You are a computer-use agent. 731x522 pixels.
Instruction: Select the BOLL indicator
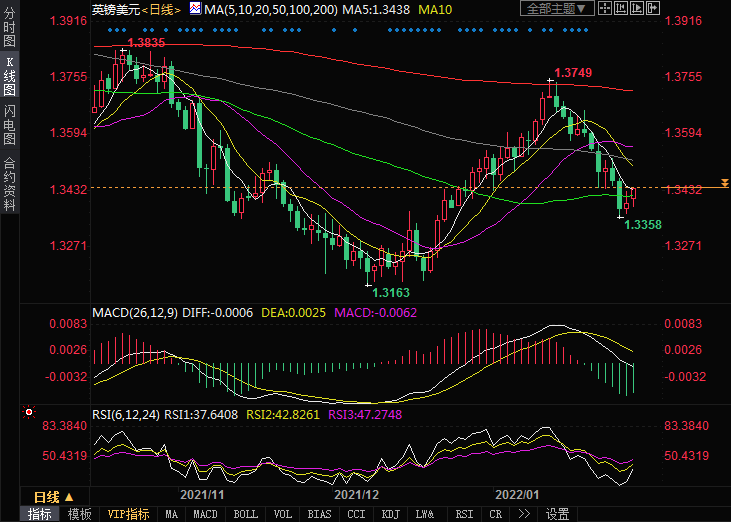pyautogui.click(x=245, y=514)
